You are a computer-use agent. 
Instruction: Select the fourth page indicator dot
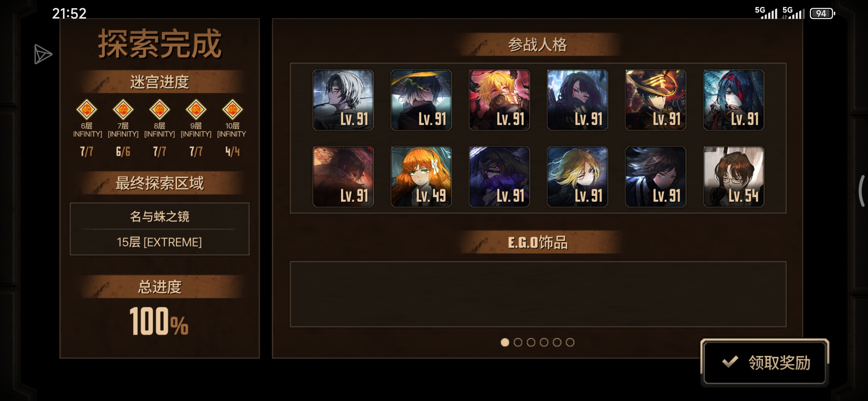click(x=544, y=342)
